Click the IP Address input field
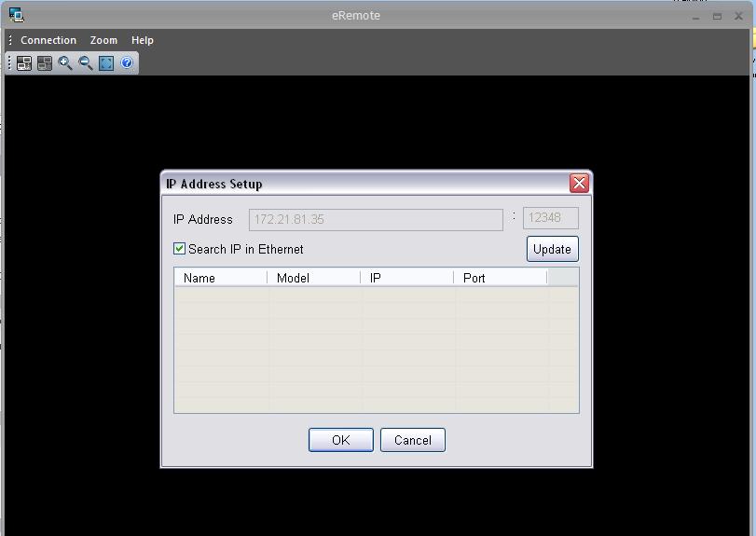The height and width of the screenshot is (536, 756). [x=376, y=219]
